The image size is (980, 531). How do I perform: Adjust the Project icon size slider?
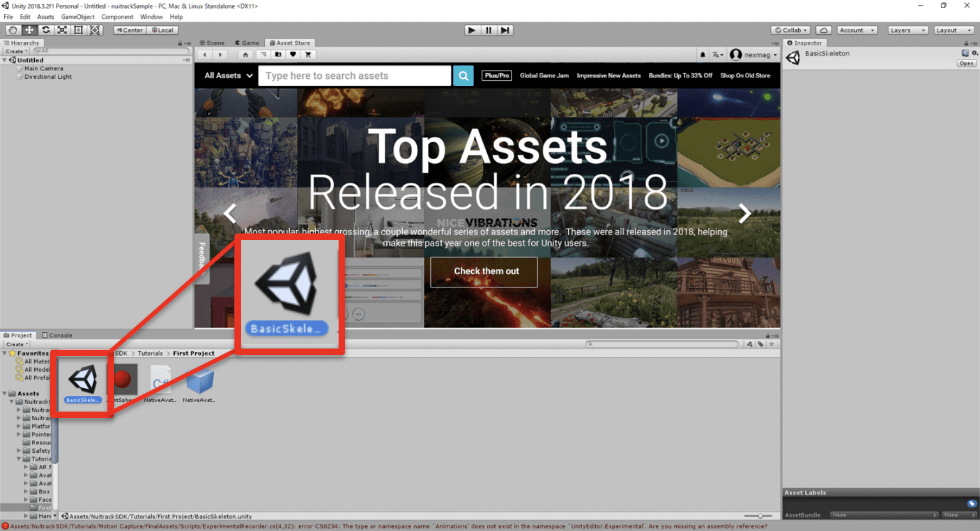(759, 516)
